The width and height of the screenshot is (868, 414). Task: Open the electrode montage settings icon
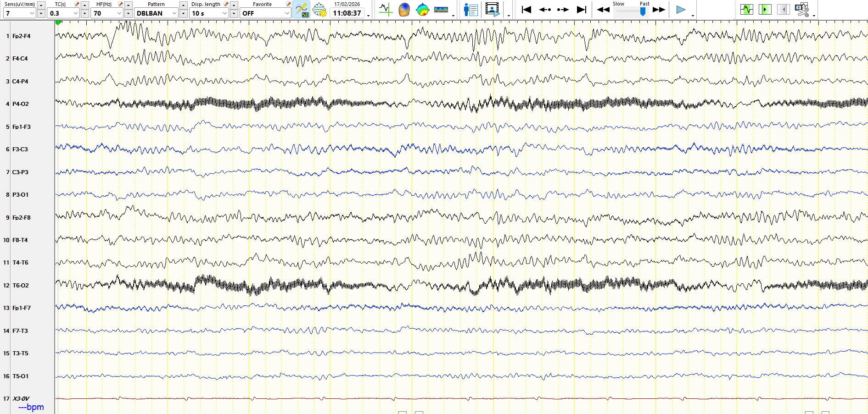point(319,10)
